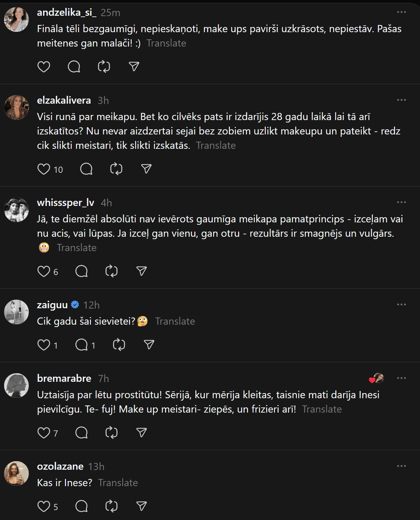Open reply on zaiguu's comment
The width and height of the screenshot is (420, 520).
pyautogui.click(x=81, y=345)
